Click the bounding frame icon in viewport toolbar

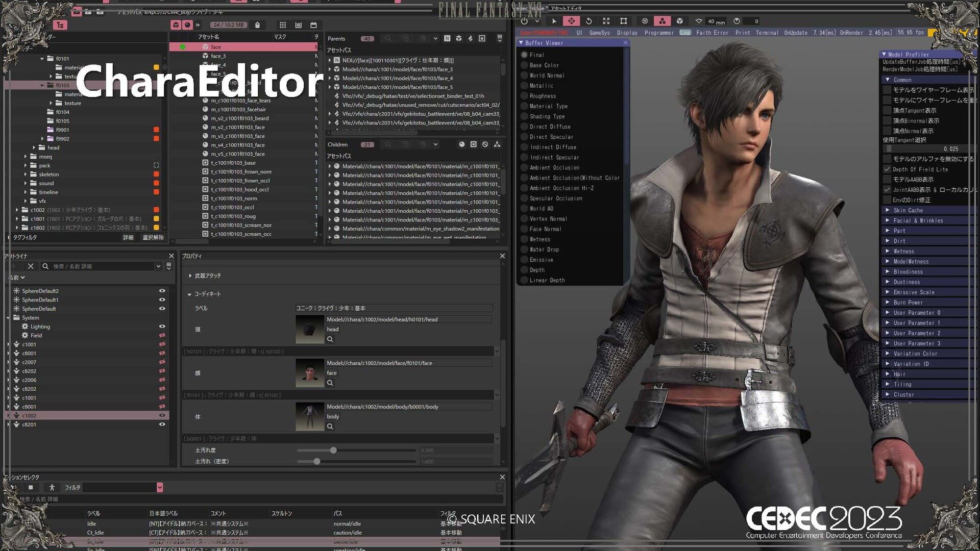coord(623,21)
